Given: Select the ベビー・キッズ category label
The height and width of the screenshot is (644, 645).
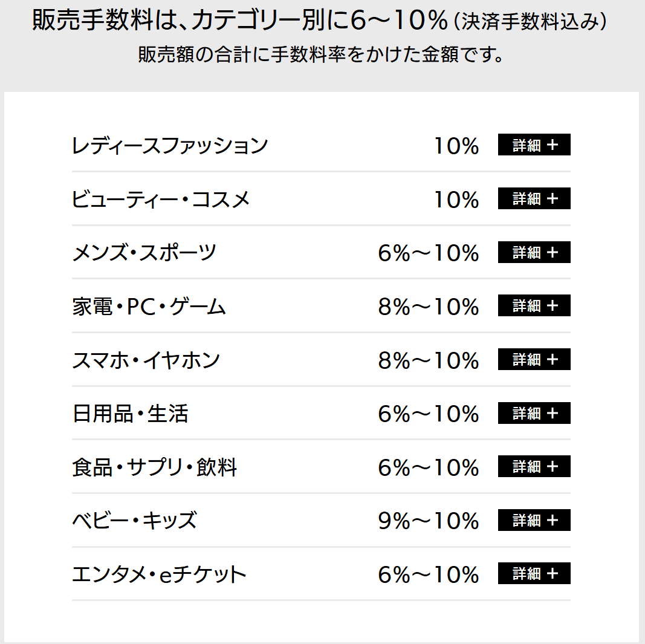Looking at the screenshot, I should click(x=134, y=521).
